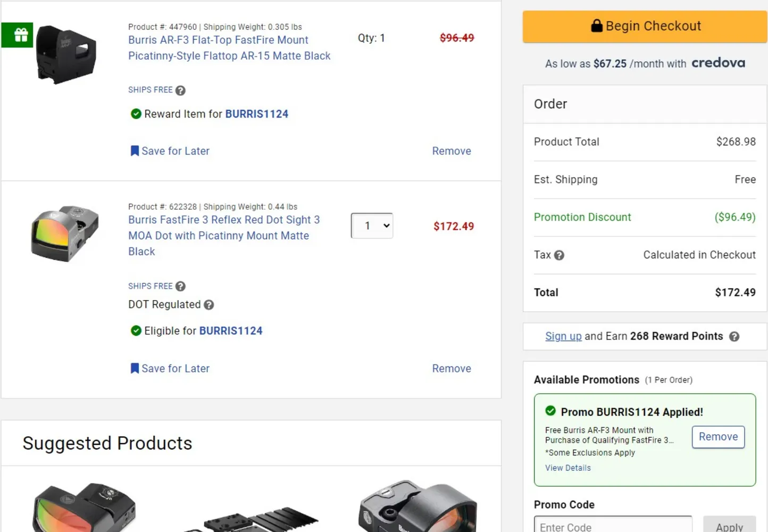The height and width of the screenshot is (532, 768).
Task: Click help icon beside Reward Points
Action: [x=734, y=337]
